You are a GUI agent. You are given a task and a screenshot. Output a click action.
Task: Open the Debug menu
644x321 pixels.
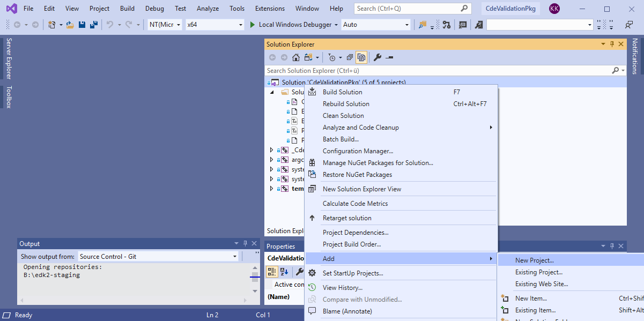154,8
